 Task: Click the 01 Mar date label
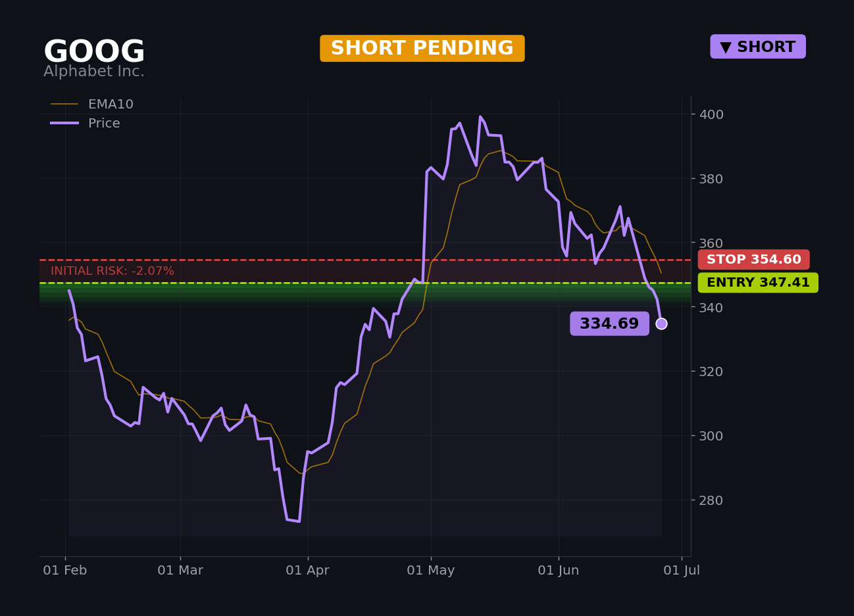coord(180,571)
